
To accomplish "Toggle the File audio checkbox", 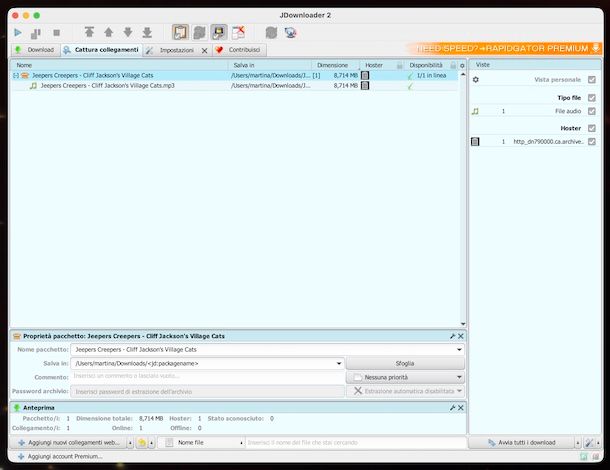I will tap(592, 111).
